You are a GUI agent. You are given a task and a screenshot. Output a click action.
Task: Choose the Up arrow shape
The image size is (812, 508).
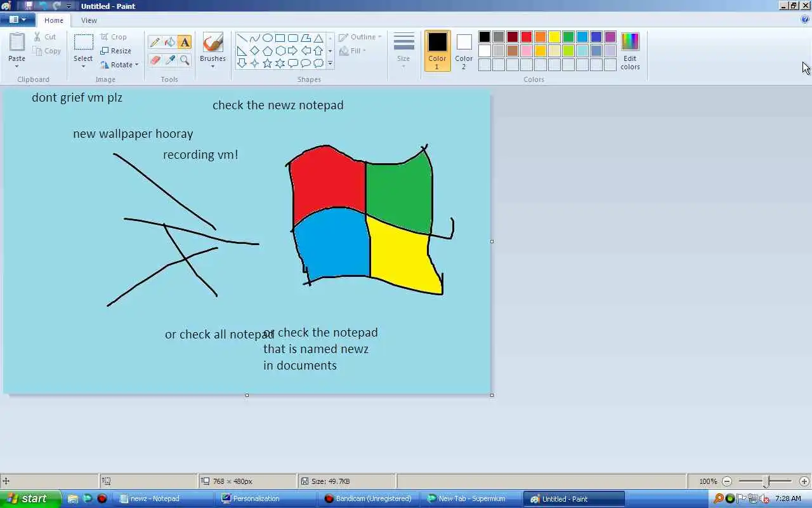point(318,51)
